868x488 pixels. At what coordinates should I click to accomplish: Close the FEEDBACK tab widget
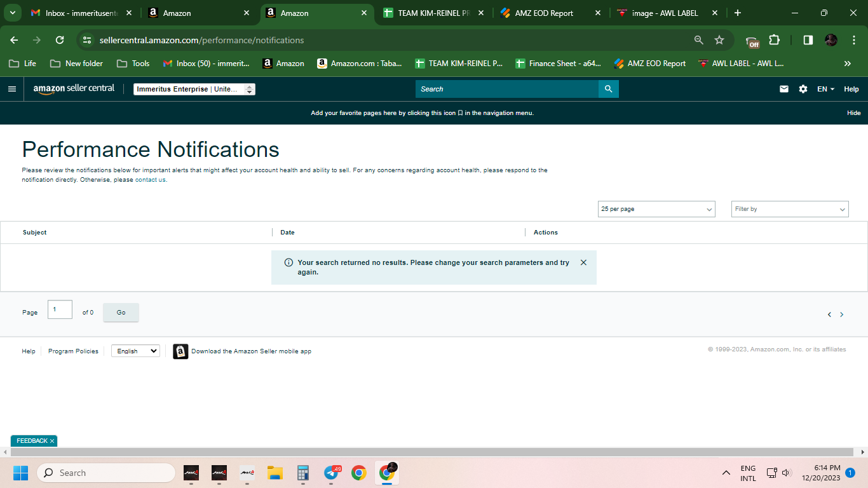pos(52,441)
